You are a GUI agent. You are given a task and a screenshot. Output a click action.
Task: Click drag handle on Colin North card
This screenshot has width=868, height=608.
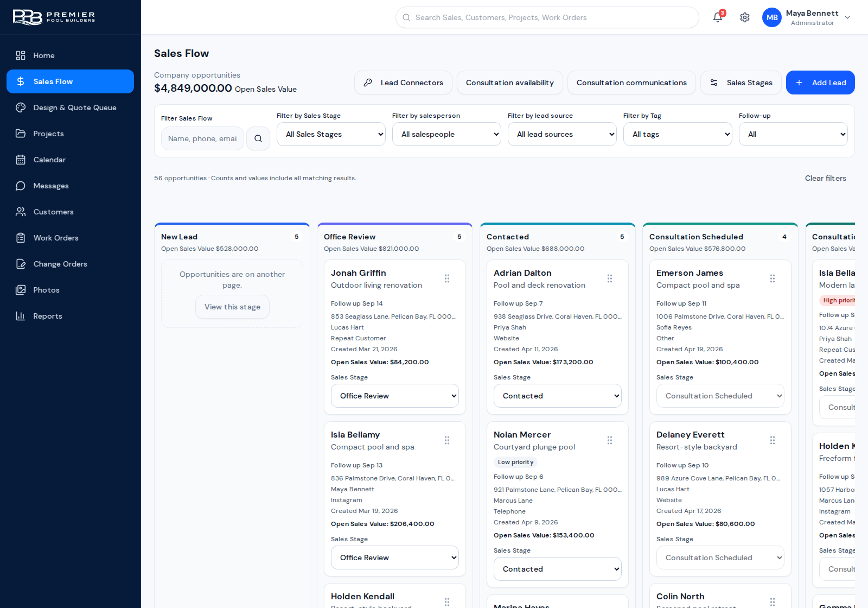pos(773,601)
